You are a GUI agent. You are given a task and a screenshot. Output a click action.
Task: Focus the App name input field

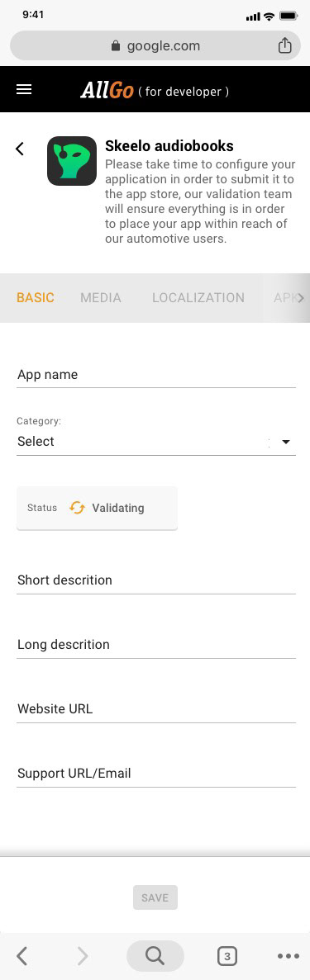tap(156, 375)
